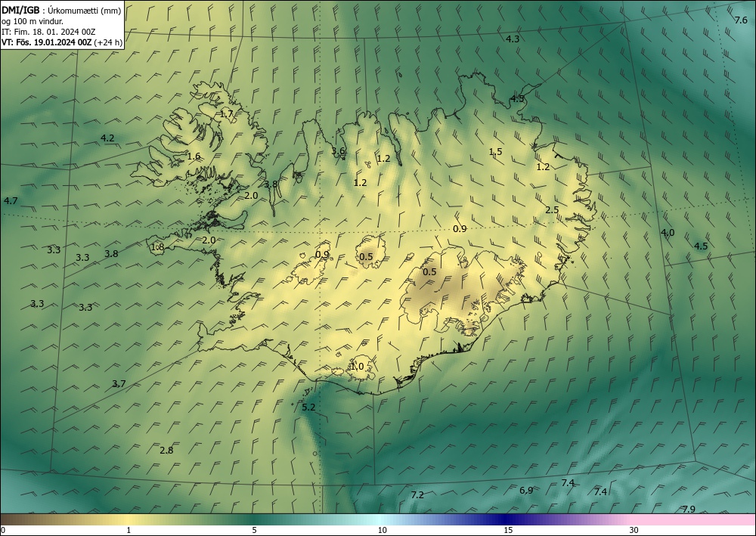This screenshot has width=756, height=536.
Task: Select the 'IT: Fim. 18. 01. 2024 00Z' line
Action: 48,32
